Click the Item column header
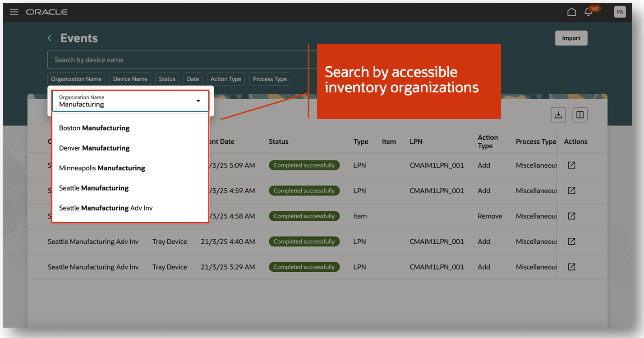 [389, 142]
